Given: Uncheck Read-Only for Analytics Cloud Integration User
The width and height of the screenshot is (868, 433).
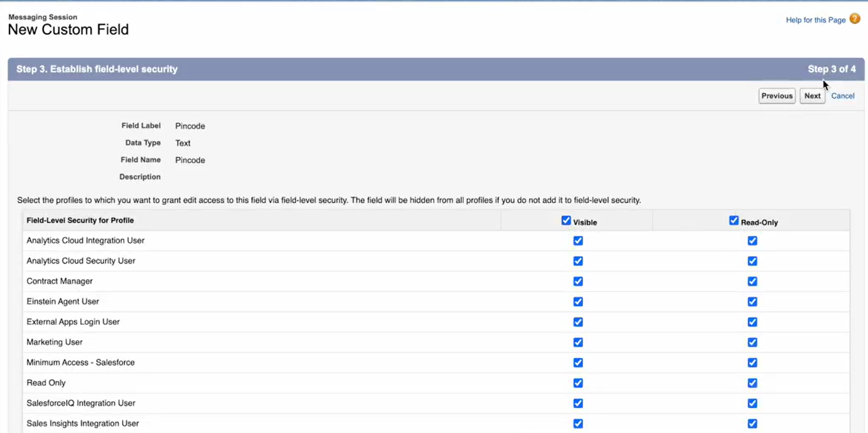Looking at the screenshot, I should click(x=752, y=241).
